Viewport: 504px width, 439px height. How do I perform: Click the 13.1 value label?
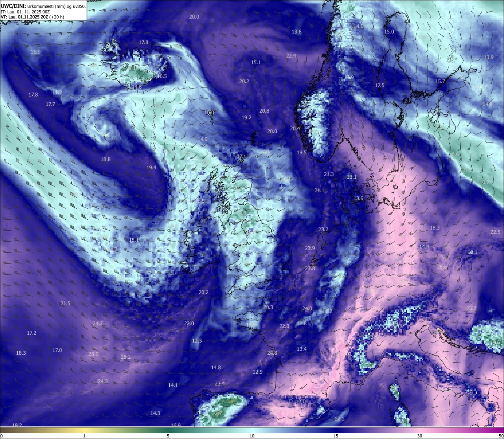pyautogui.click(x=352, y=177)
